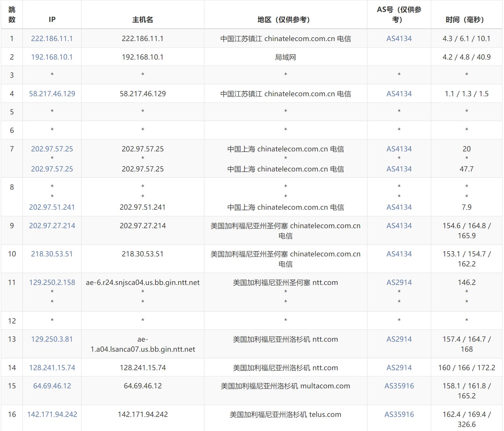This screenshot has height=431, width=504.
Task: Click AS2914 link in hop 11 row
Action: [399, 282]
